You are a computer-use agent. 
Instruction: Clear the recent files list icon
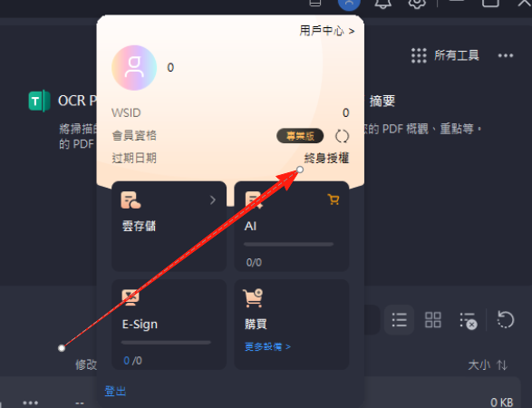(x=469, y=321)
